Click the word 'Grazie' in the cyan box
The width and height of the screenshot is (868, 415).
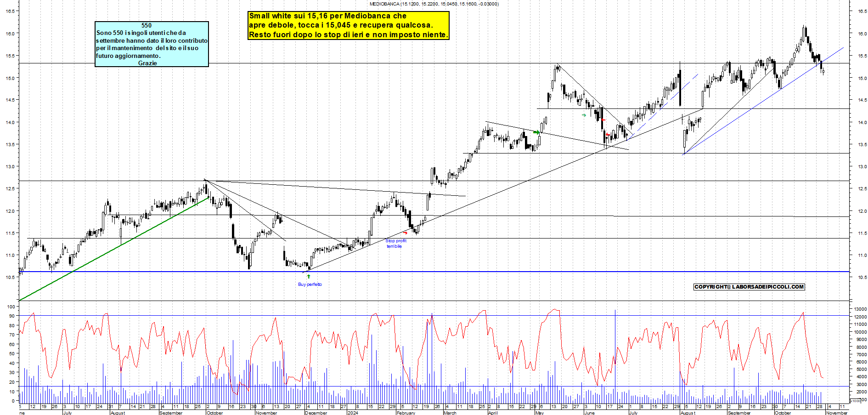tap(147, 63)
